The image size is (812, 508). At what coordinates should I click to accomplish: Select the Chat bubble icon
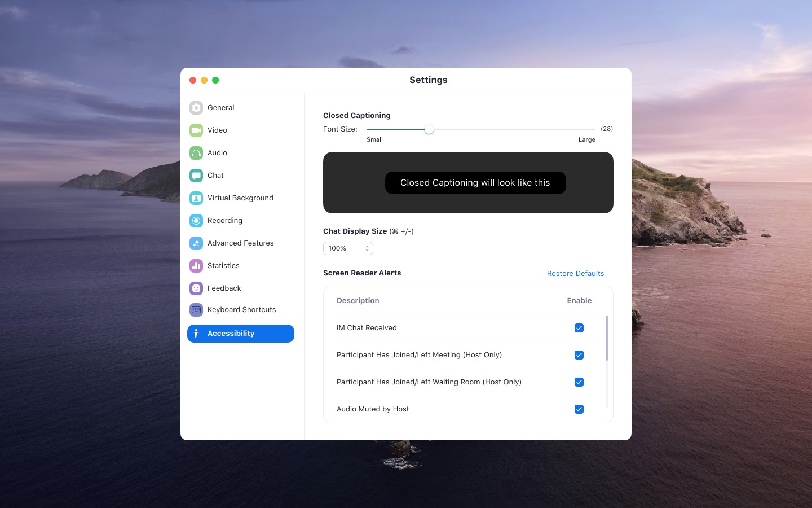click(x=196, y=176)
